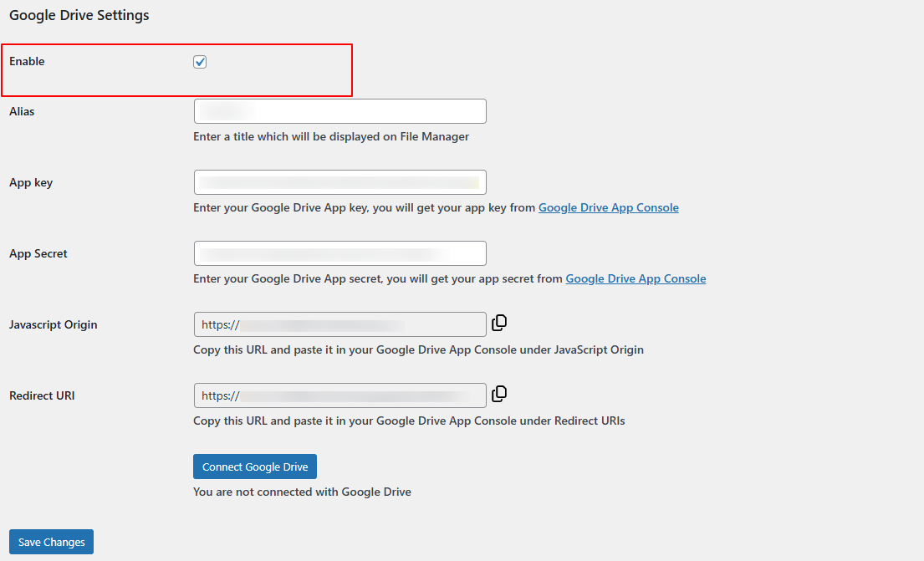Screen dimensions: 924x561
Task: Click inside the Alias input field
Action: (x=339, y=110)
